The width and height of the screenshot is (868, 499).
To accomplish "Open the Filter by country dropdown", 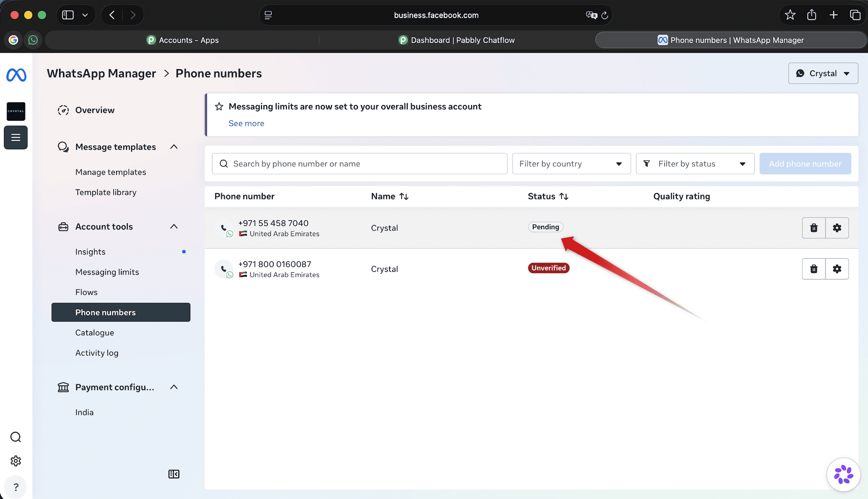I will click(571, 164).
